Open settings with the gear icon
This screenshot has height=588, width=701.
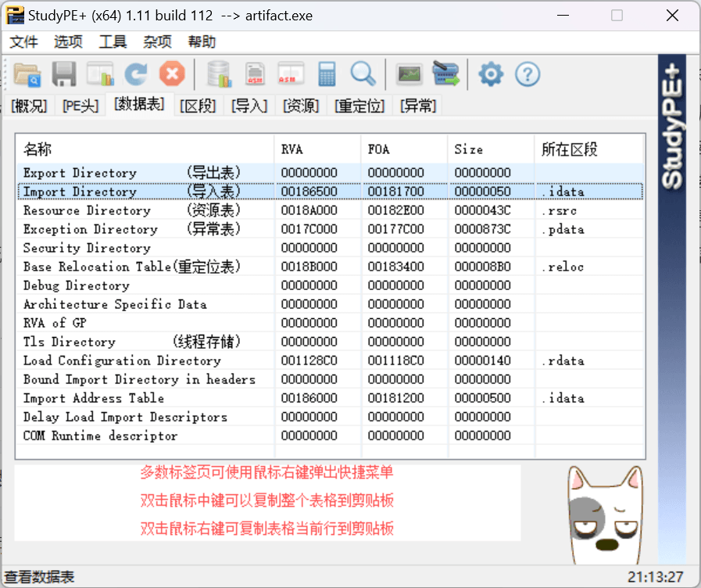click(491, 74)
